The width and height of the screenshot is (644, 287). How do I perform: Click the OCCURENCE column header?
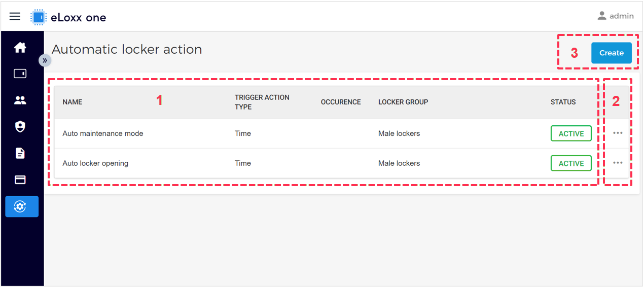pyautogui.click(x=341, y=102)
